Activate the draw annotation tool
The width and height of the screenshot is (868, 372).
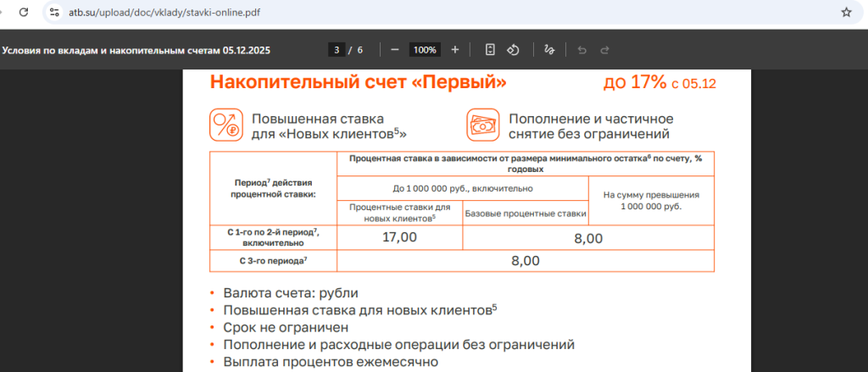tap(549, 50)
